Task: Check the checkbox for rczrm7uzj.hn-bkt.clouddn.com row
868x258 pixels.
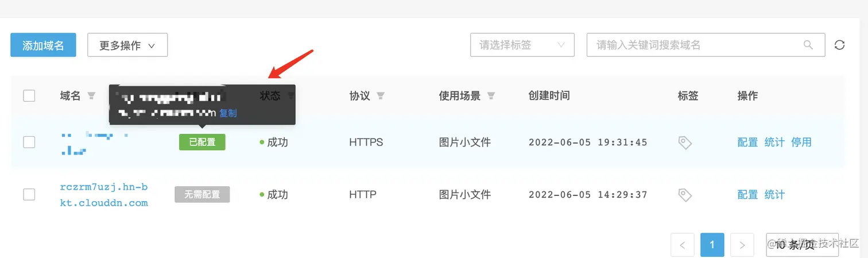Action: tap(29, 195)
